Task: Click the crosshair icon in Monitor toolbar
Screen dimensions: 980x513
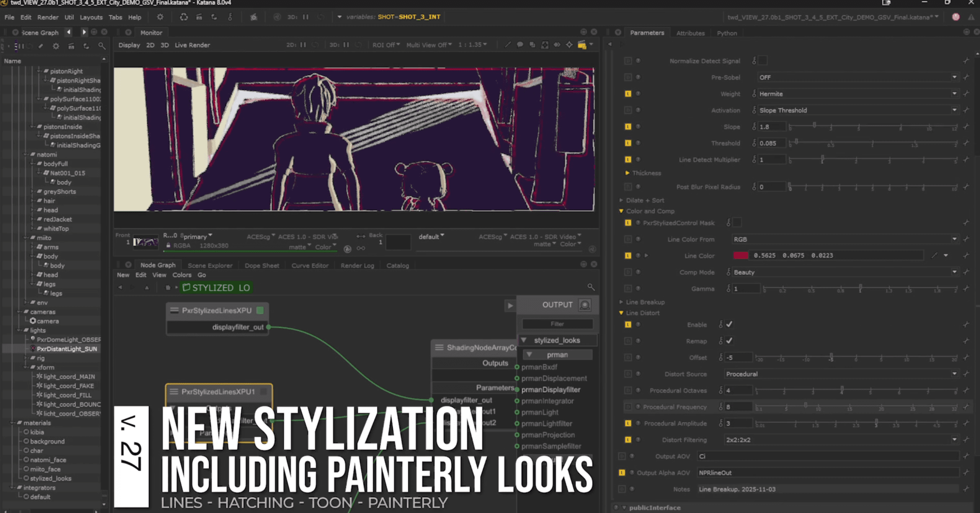Action: (x=569, y=45)
